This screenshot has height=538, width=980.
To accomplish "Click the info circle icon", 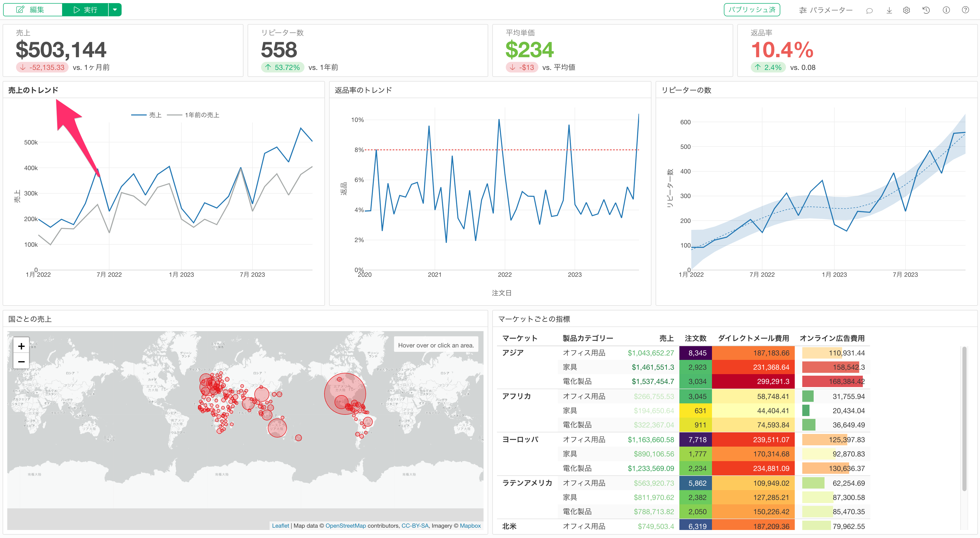I will tap(946, 10).
